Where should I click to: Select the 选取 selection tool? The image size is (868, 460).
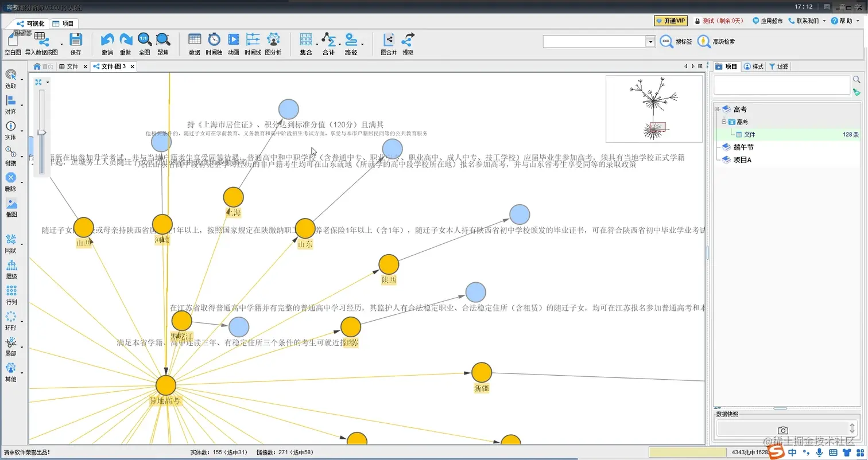click(10, 79)
